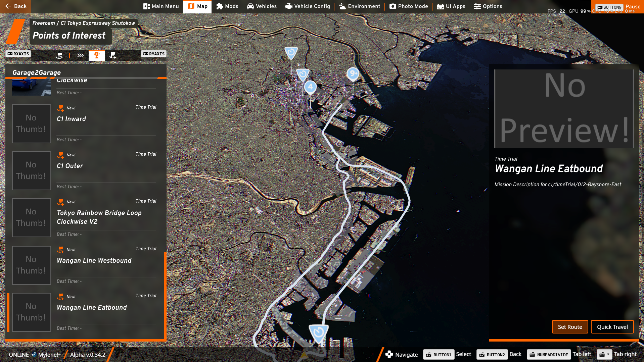
Task: Select the C1 Outer time trial
Action: point(85,171)
